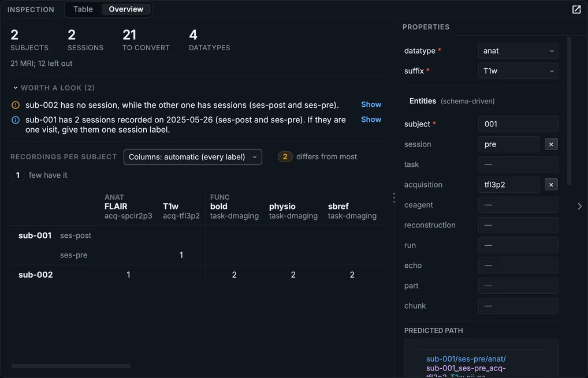Click the FLAIR acq-spcir2p3 column header
Viewport: 588px width, 378px height.
tap(128, 211)
